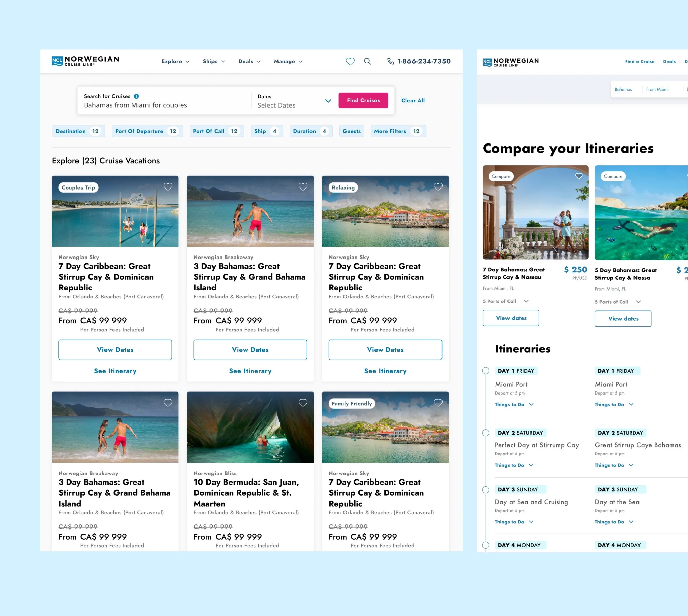Click the Norwegian Cruise Line logo in left header
This screenshot has width=688, height=616.
click(x=85, y=61)
